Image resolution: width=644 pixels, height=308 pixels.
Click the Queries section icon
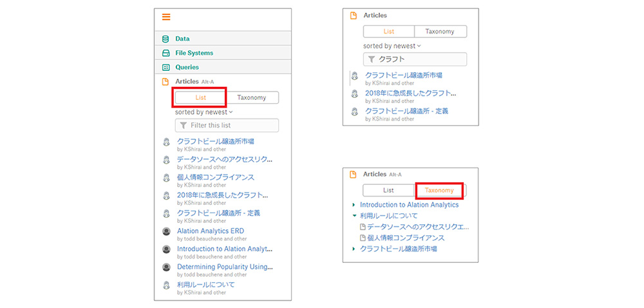[166, 67]
